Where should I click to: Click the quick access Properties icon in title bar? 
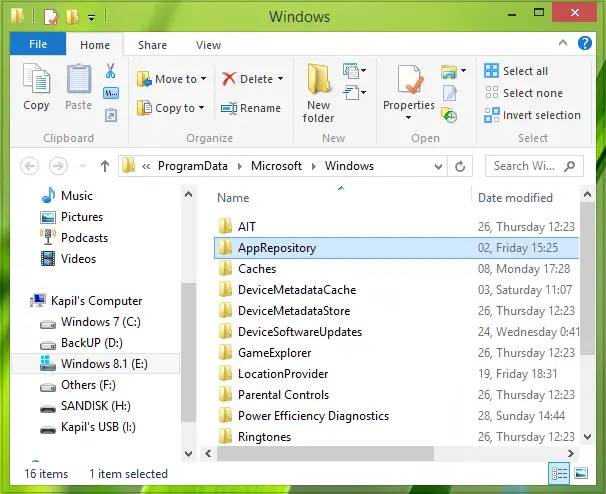[51, 16]
